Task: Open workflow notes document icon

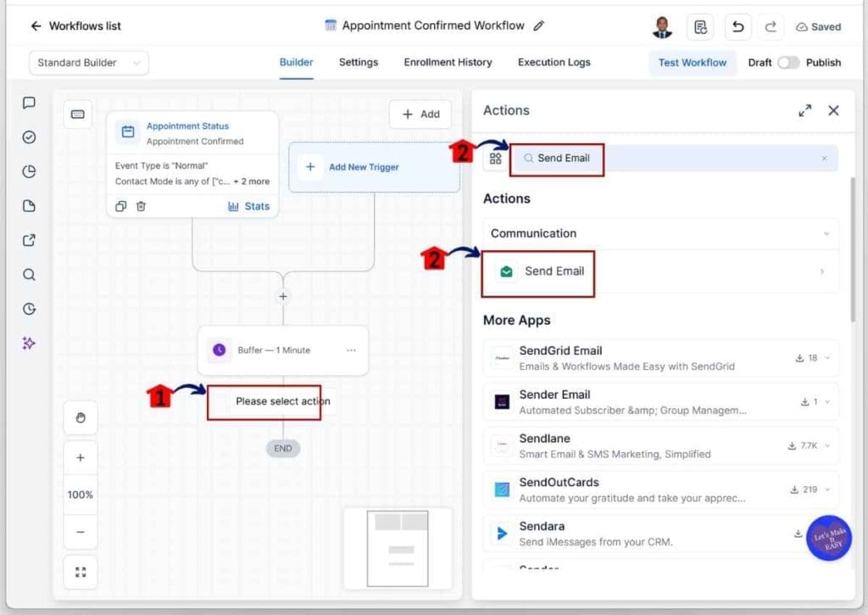Action: pos(700,26)
